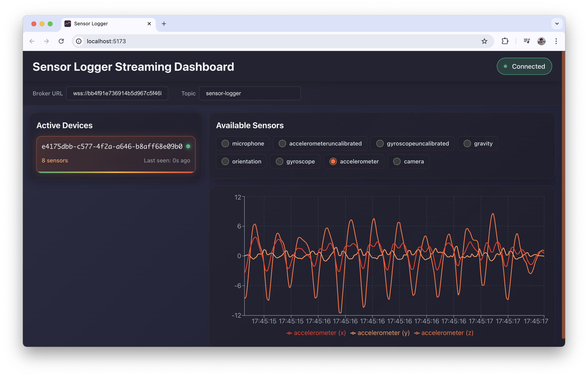Image resolution: width=588 pixels, height=377 pixels.
Task: Click the Connected status button
Action: click(x=524, y=66)
